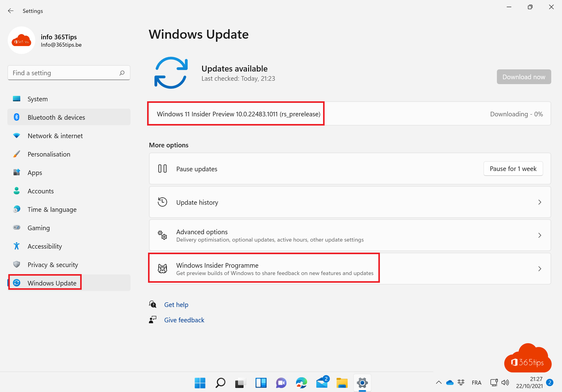Click the magnifier icon in search box

click(x=122, y=73)
